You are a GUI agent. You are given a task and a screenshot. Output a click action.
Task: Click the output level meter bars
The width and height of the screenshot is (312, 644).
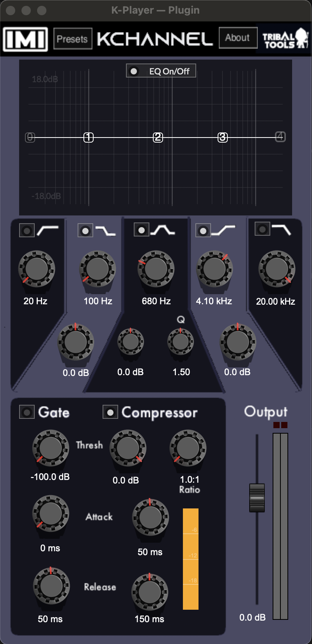(x=280, y=526)
